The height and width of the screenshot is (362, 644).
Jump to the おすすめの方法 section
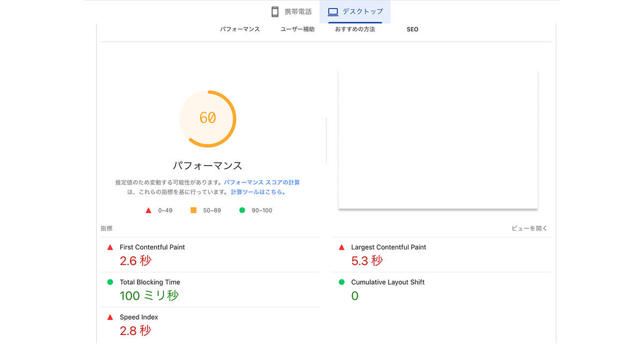(x=355, y=29)
